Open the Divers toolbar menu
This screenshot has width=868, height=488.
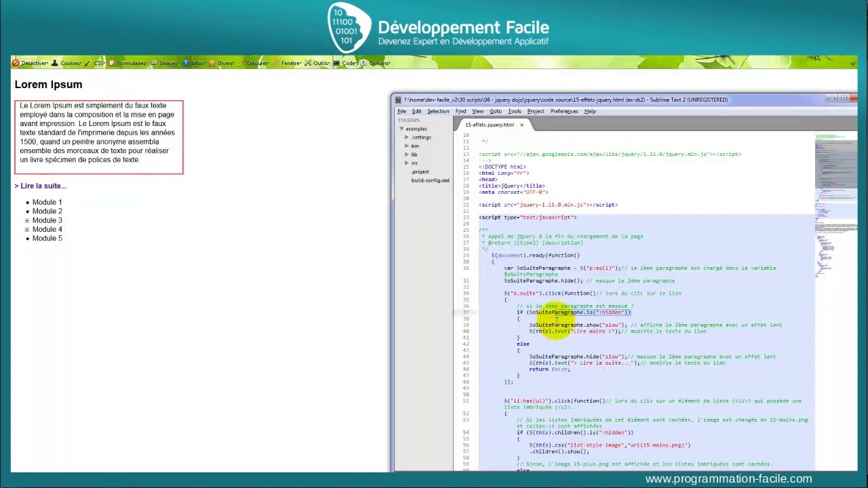(x=222, y=63)
